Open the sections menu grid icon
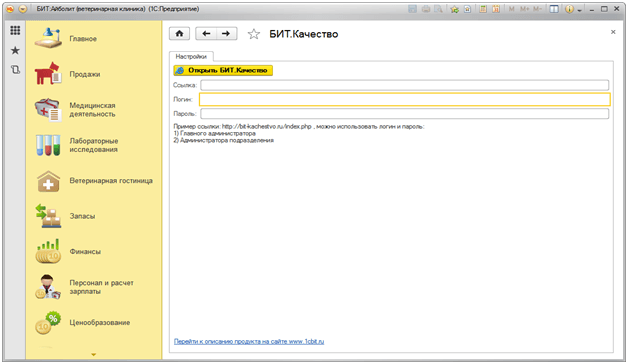Viewport: 628px width, 364px height. point(15,30)
